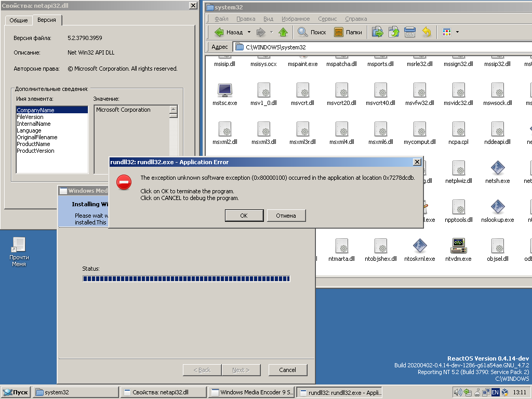Image resolution: width=532 pixels, height=399 pixels.
Task: Switch keyboard layout via EN indicator
Action: (495, 393)
